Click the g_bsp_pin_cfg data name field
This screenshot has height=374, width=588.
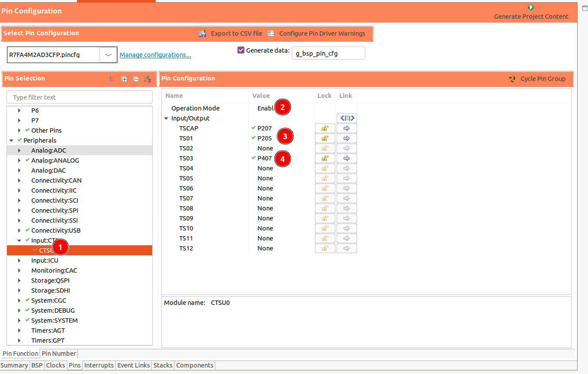pyautogui.click(x=328, y=53)
